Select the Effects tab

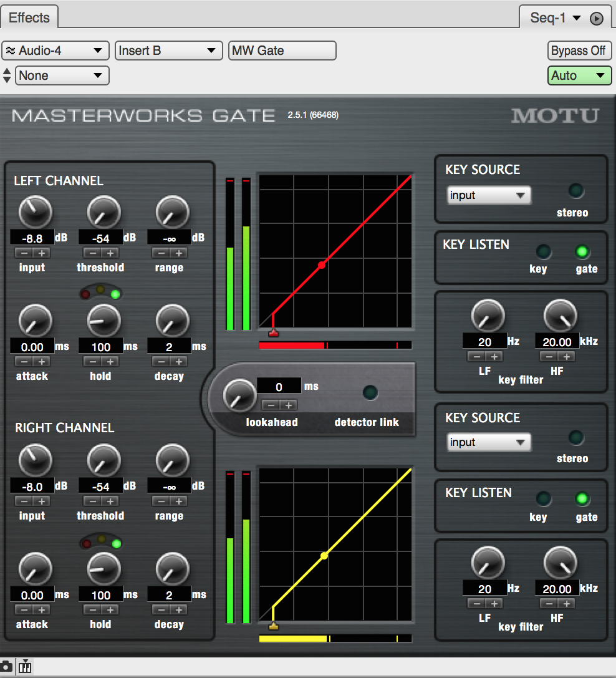pos(29,17)
